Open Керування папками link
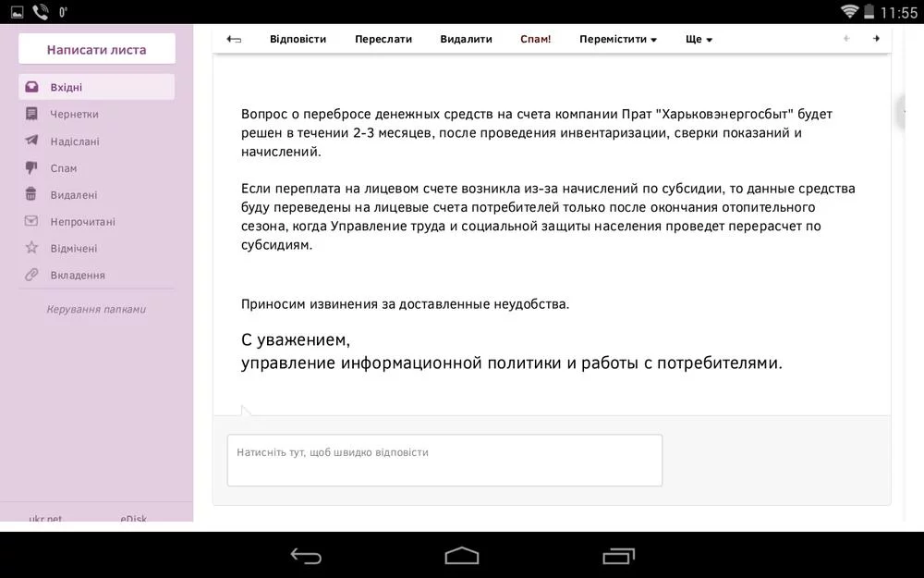This screenshot has height=578, width=924. (x=96, y=309)
